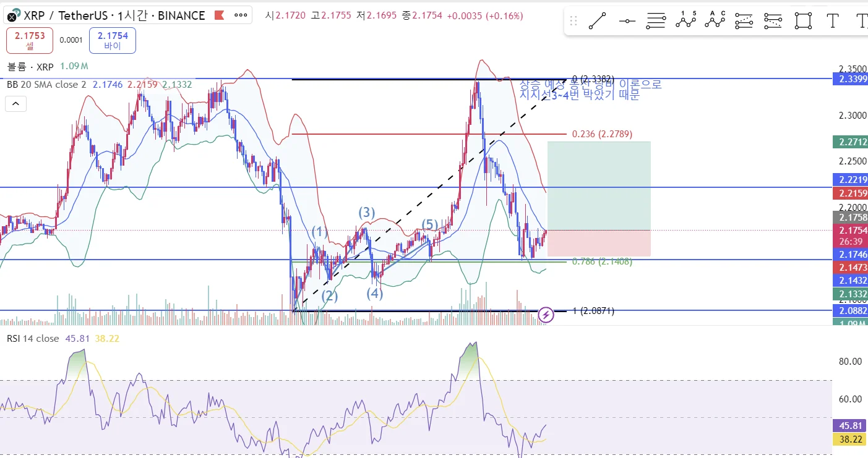Select the RSI 14 close indicator label

click(33, 338)
